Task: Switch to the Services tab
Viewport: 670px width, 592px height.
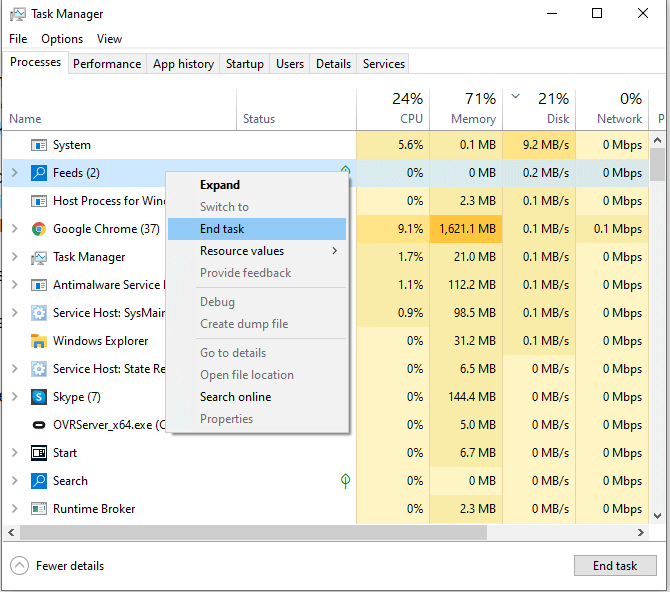Action: [384, 64]
